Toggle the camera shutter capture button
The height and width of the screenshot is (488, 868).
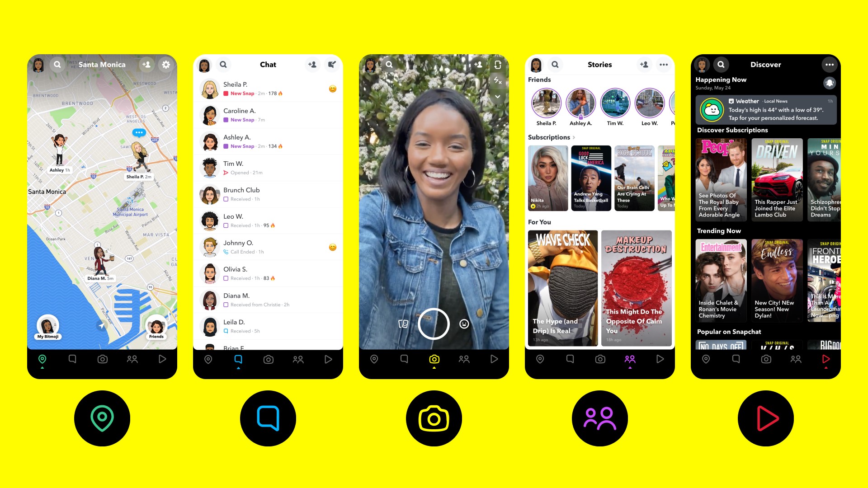[434, 324]
